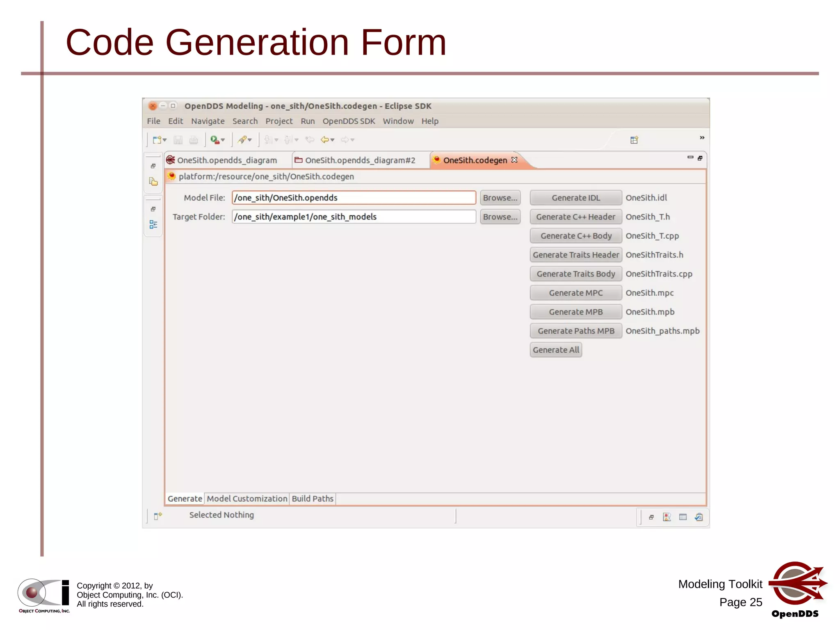Click the Generate Paths MPB button
This screenshot has height=630, width=840.
click(576, 331)
